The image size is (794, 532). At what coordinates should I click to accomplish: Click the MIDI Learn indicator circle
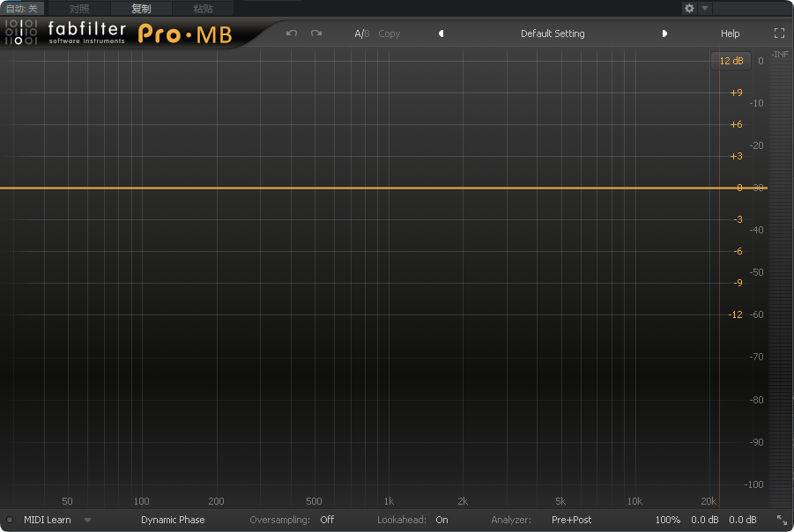[x=10, y=520]
